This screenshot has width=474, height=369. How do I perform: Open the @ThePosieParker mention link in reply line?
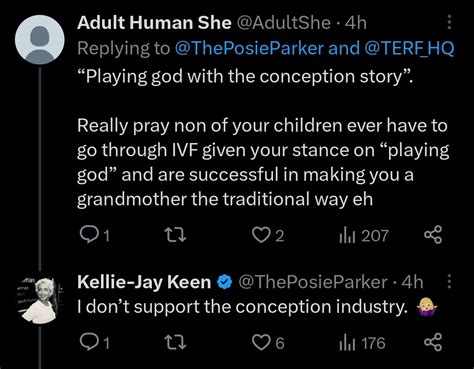[249, 48]
